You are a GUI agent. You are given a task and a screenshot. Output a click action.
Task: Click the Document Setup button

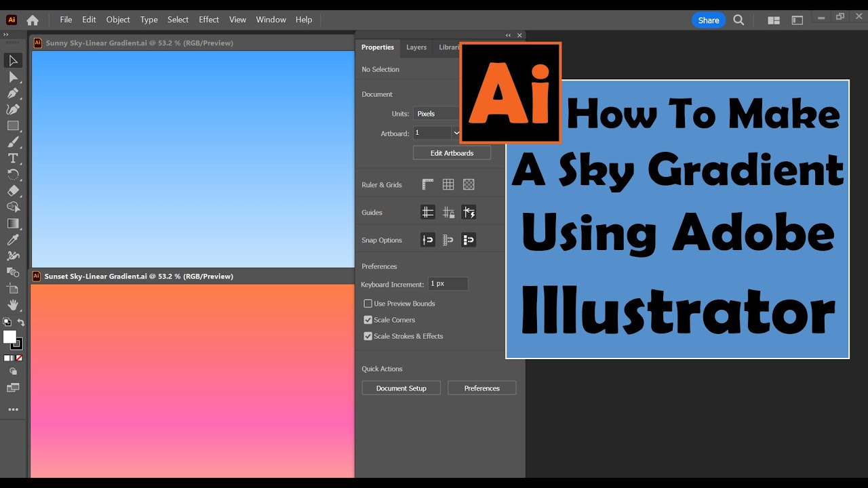tap(401, 388)
